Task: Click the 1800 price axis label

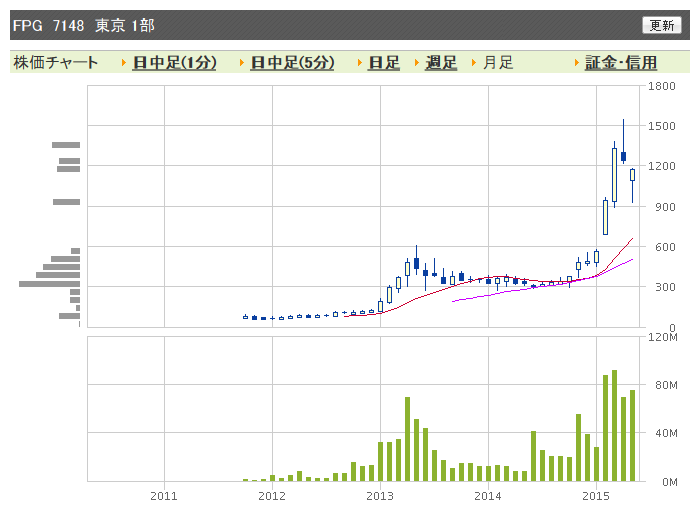Action: click(x=661, y=86)
